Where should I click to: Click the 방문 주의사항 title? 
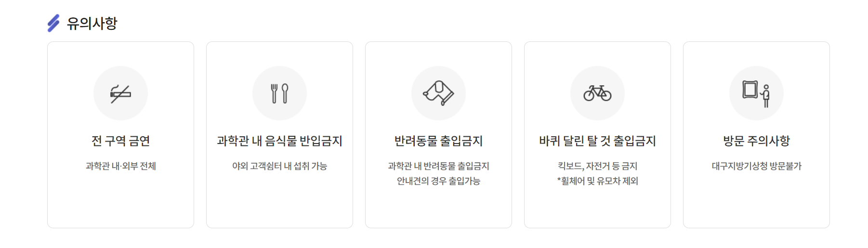[756, 141]
